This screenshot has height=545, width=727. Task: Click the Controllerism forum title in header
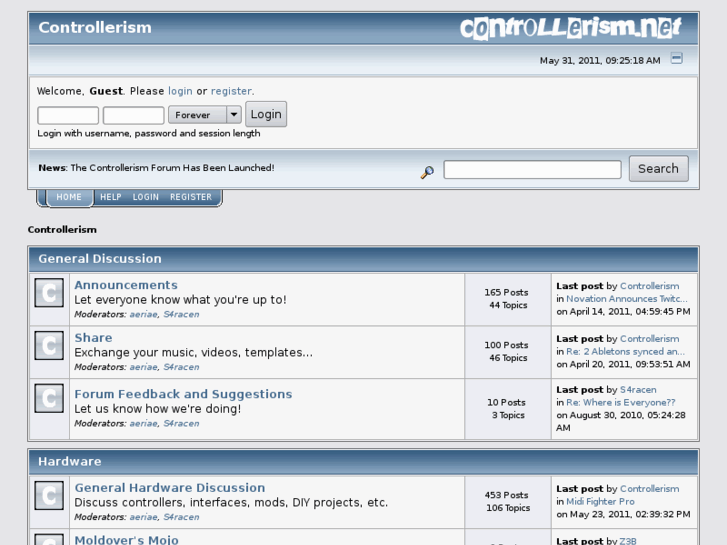click(95, 27)
